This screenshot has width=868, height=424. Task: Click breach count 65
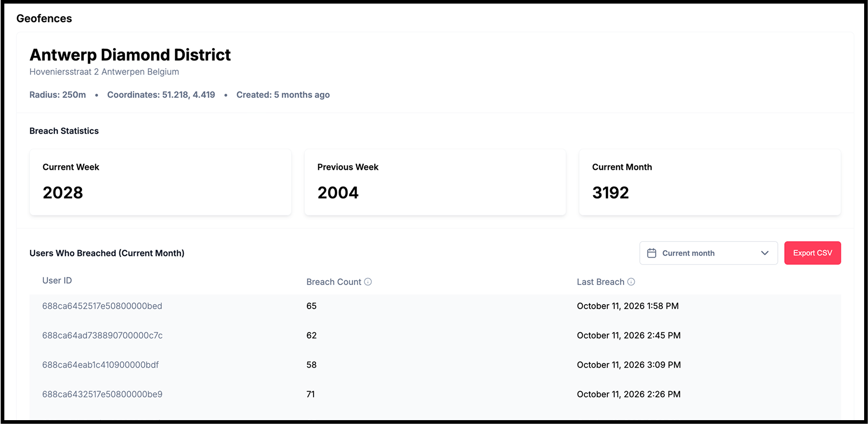(x=312, y=306)
